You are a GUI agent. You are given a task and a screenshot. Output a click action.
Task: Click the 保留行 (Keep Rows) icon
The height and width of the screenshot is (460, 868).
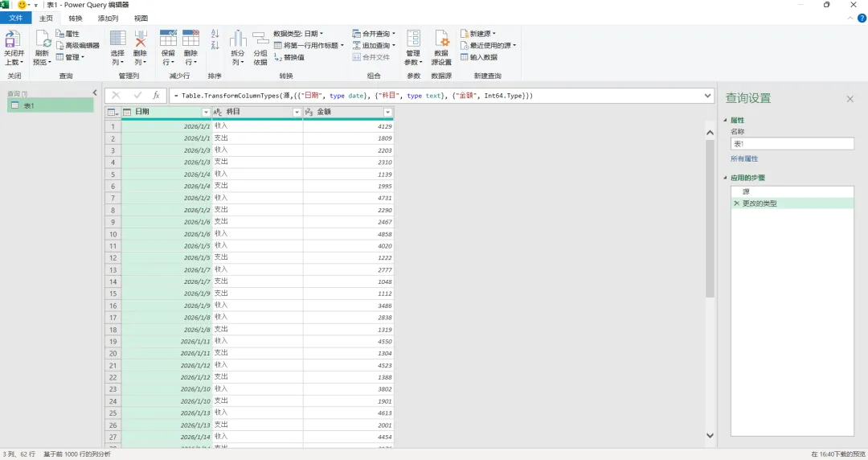pyautogui.click(x=168, y=39)
